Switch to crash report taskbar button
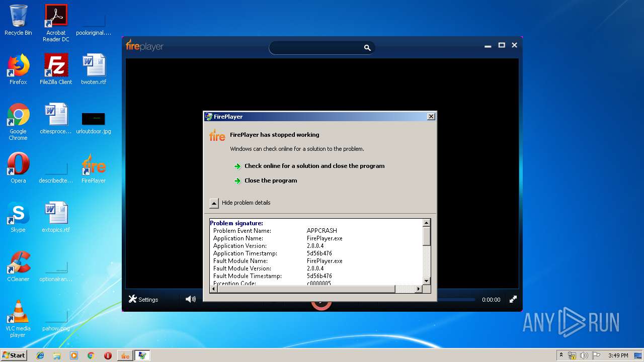644x362 pixels. [x=142, y=355]
